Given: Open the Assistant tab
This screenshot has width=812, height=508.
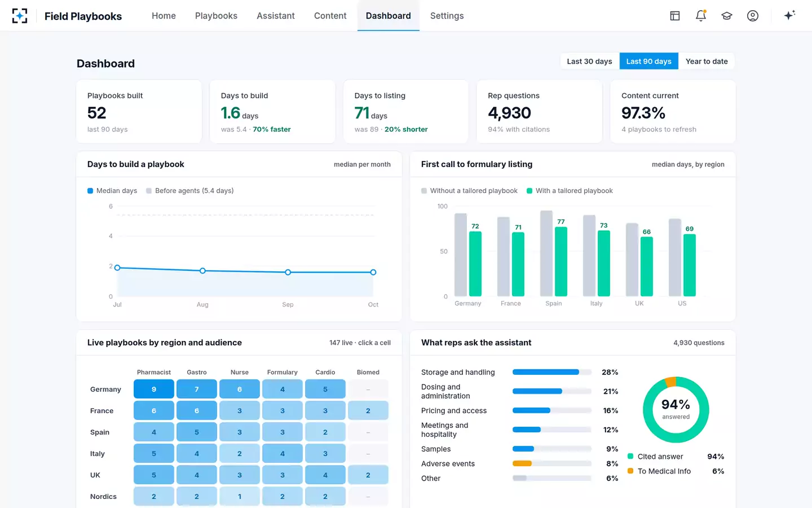Looking at the screenshot, I should [276, 16].
